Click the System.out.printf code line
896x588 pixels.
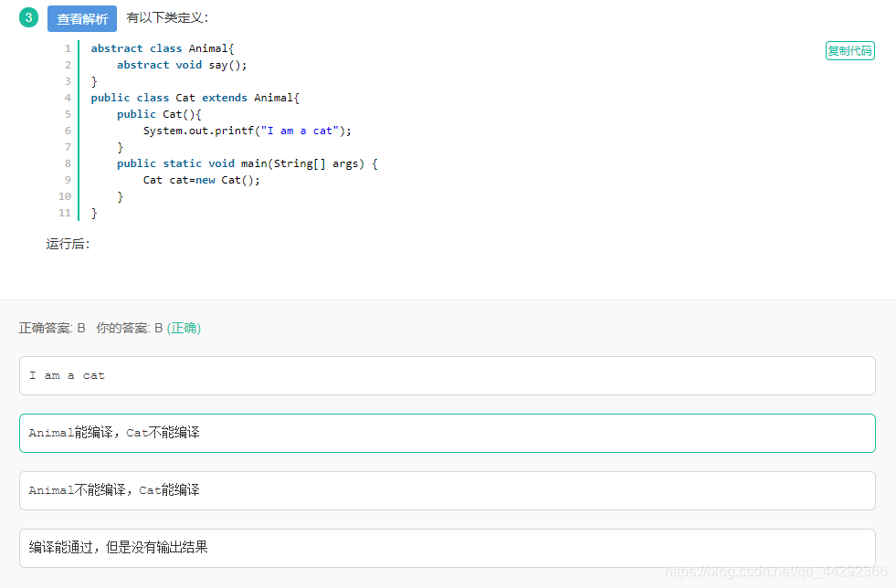click(247, 131)
